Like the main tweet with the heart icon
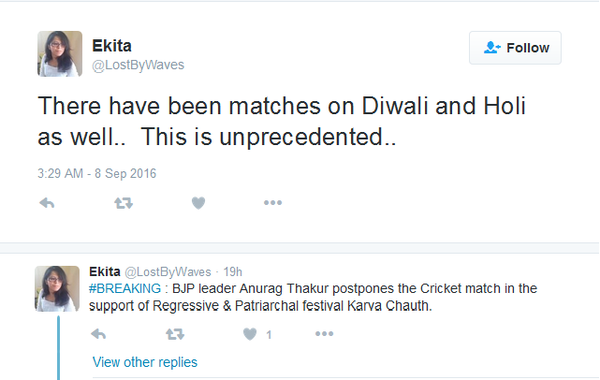The height and width of the screenshot is (380, 600). (198, 203)
